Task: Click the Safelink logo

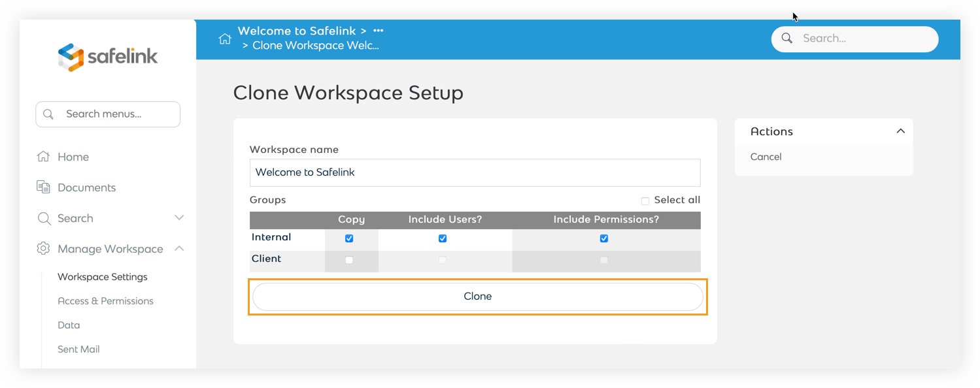Action: [x=108, y=57]
